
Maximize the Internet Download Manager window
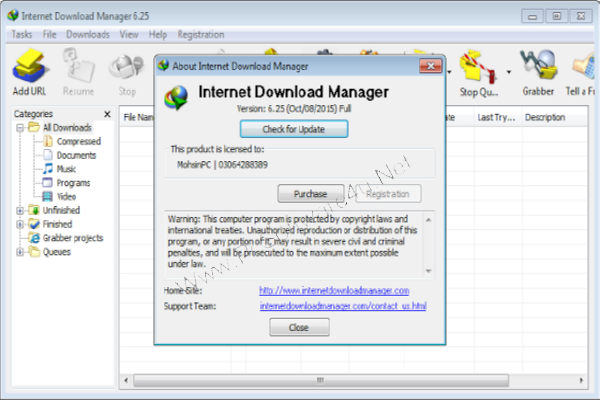point(557,16)
